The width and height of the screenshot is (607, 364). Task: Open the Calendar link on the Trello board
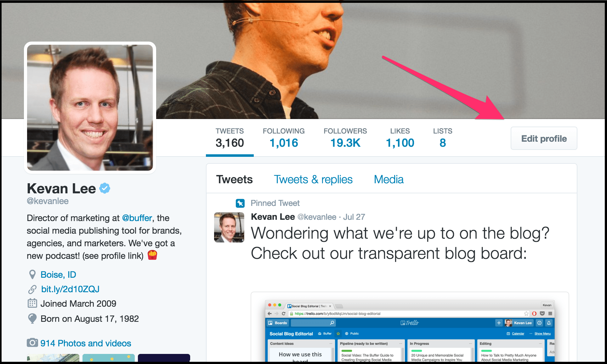(x=515, y=333)
